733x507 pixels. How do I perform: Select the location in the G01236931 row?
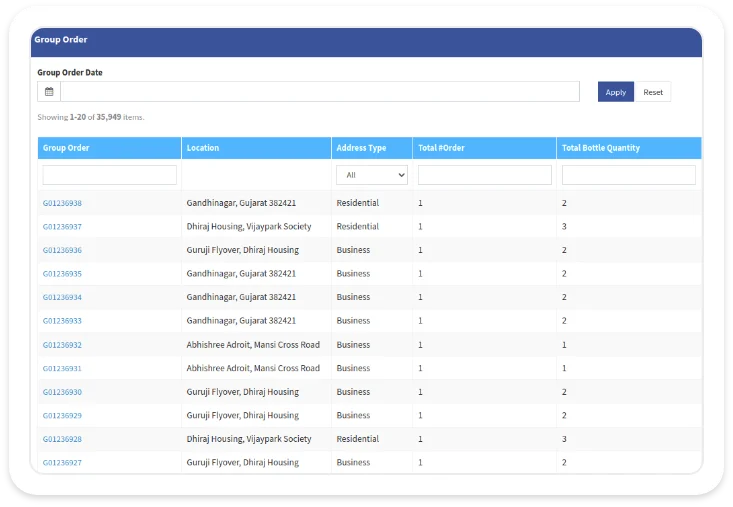tap(253, 368)
